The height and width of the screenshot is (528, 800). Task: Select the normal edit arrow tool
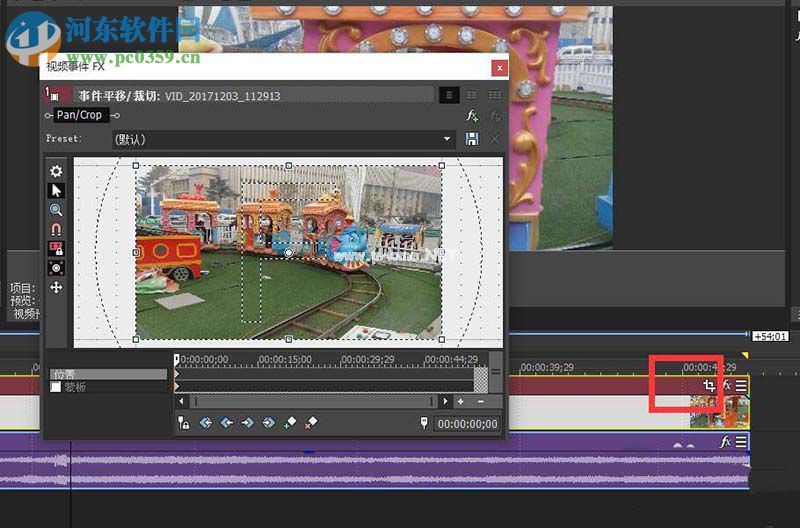click(x=56, y=190)
